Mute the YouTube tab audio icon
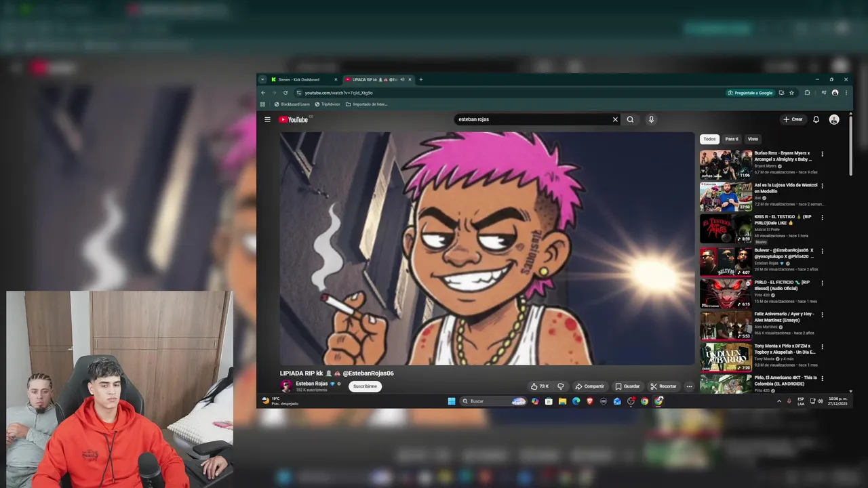 coord(402,79)
